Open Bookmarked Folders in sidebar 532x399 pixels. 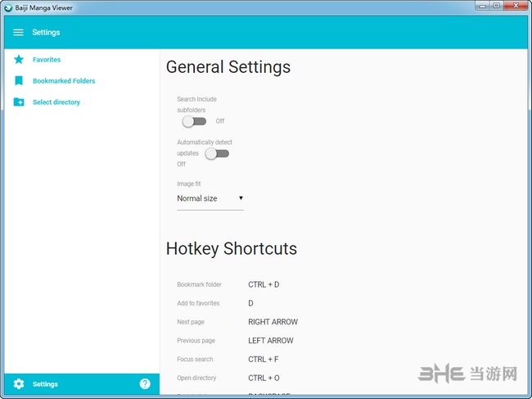(64, 81)
